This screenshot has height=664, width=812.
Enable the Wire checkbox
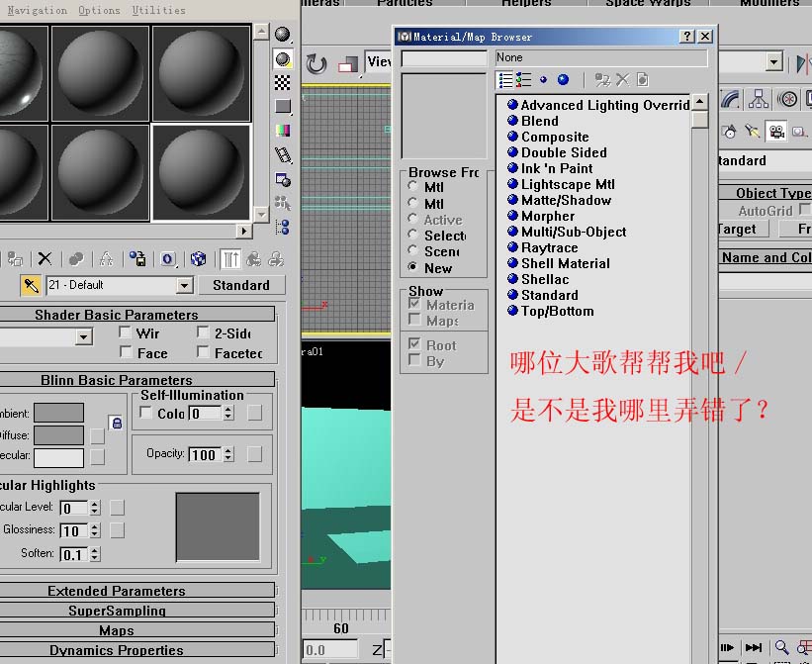(x=125, y=332)
